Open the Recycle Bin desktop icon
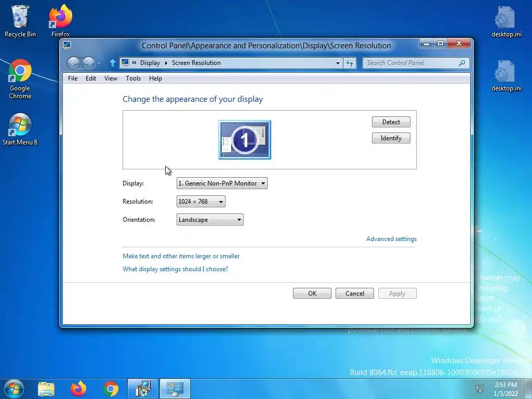The image size is (532, 399). pyautogui.click(x=20, y=21)
